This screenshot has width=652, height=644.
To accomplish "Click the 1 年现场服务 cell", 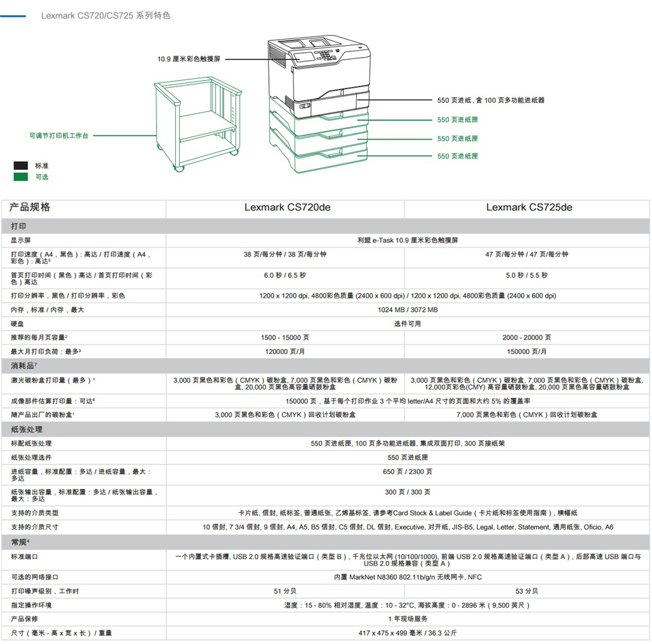I will (x=408, y=619).
